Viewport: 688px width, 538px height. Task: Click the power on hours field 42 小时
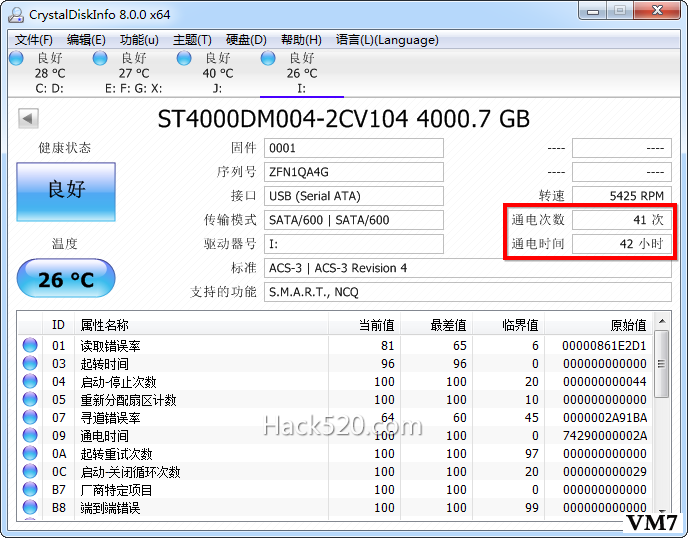point(622,244)
